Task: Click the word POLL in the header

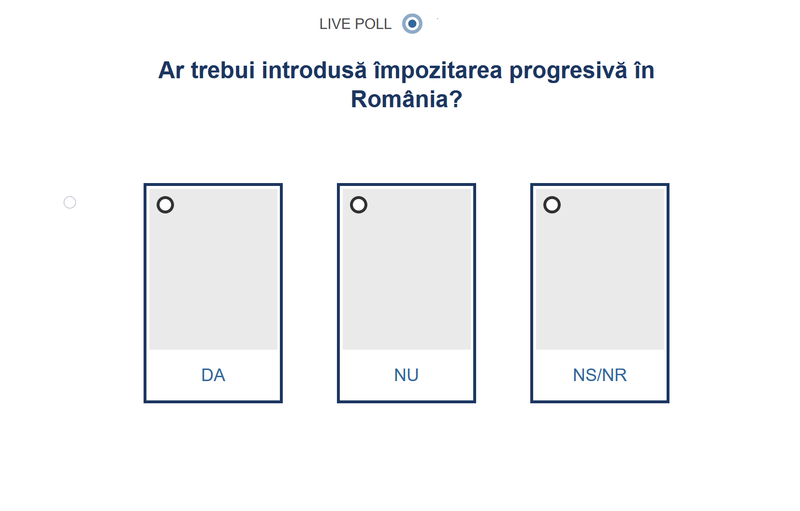Action: coord(373,24)
